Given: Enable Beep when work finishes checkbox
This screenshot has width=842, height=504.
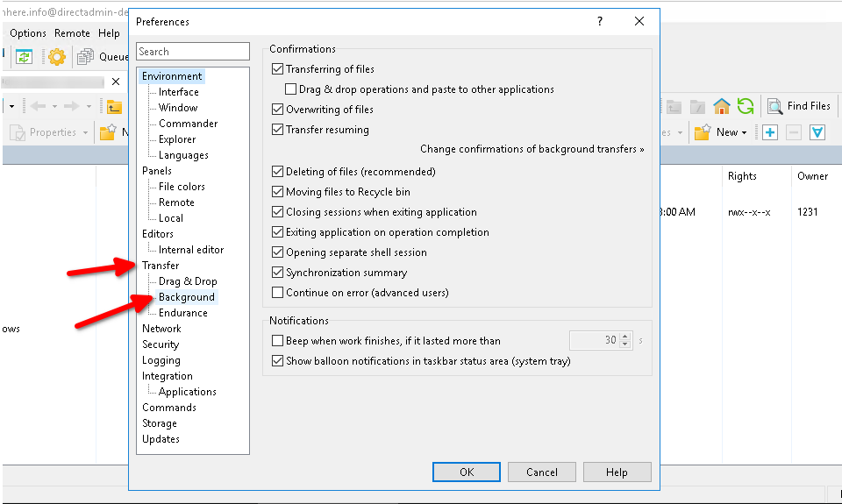Looking at the screenshot, I should tap(278, 341).
